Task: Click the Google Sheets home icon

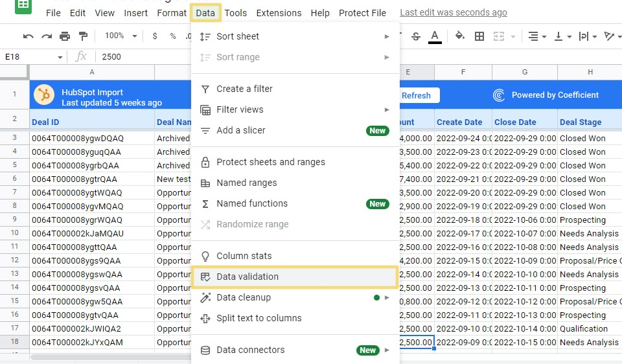Action: [23, 5]
